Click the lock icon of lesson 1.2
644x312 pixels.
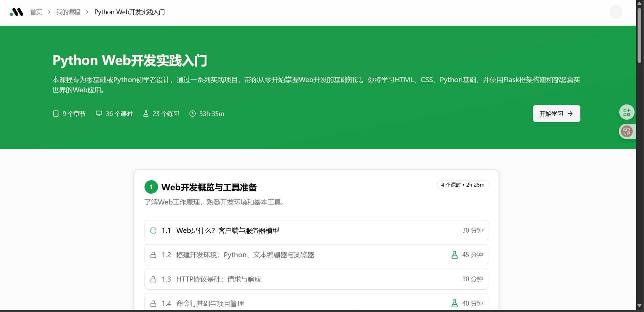[153, 255]
